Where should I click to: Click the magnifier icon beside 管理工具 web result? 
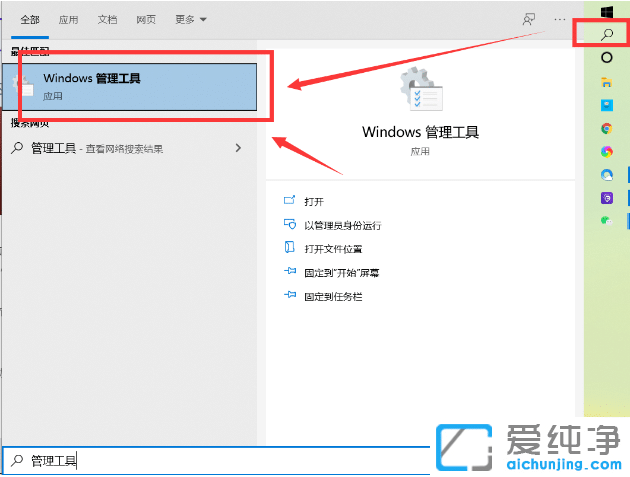[17, 148]
